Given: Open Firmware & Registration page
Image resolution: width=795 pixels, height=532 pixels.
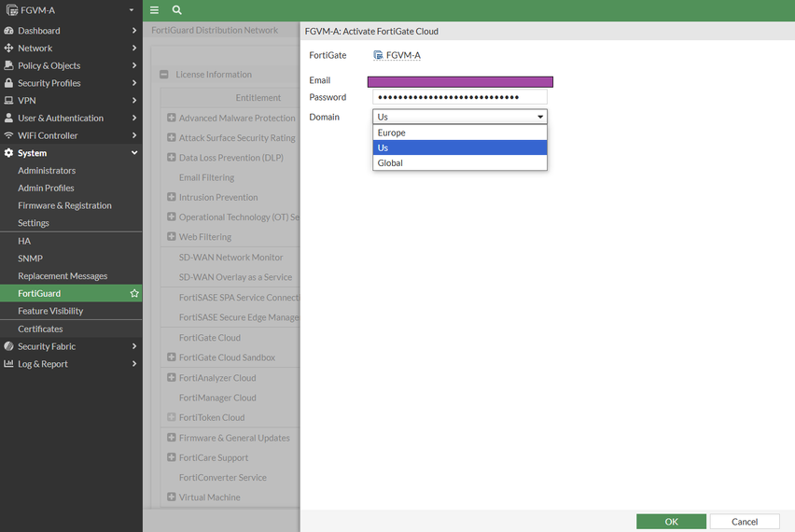Looking at the screenshot, I should (x=64, y=205).
